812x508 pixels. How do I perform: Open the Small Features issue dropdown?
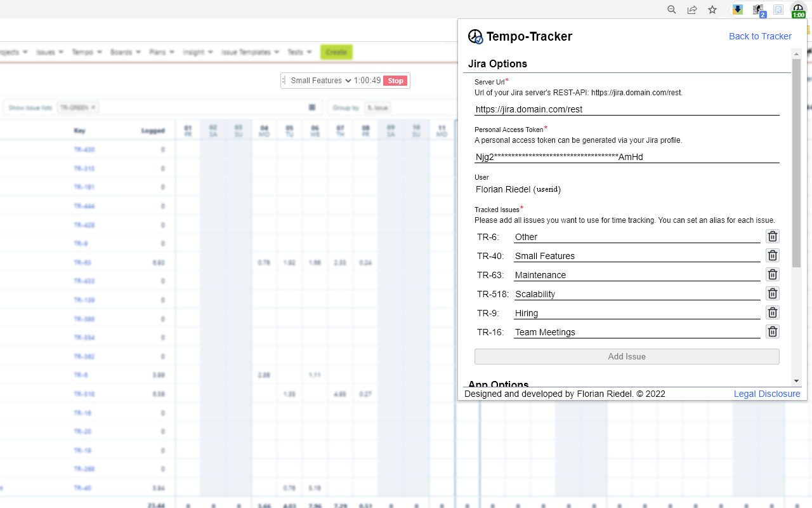coord(320,81)
